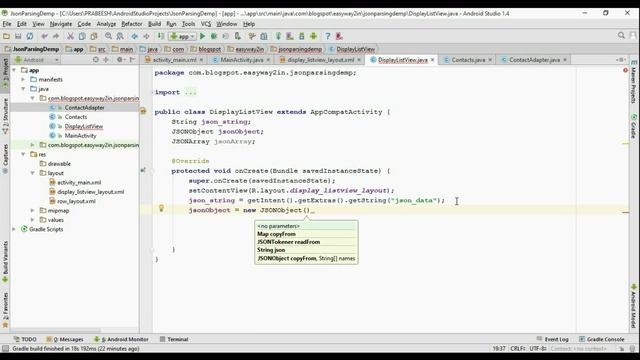
Task: Expand the collapsed import statement
Action: [190, 92]
